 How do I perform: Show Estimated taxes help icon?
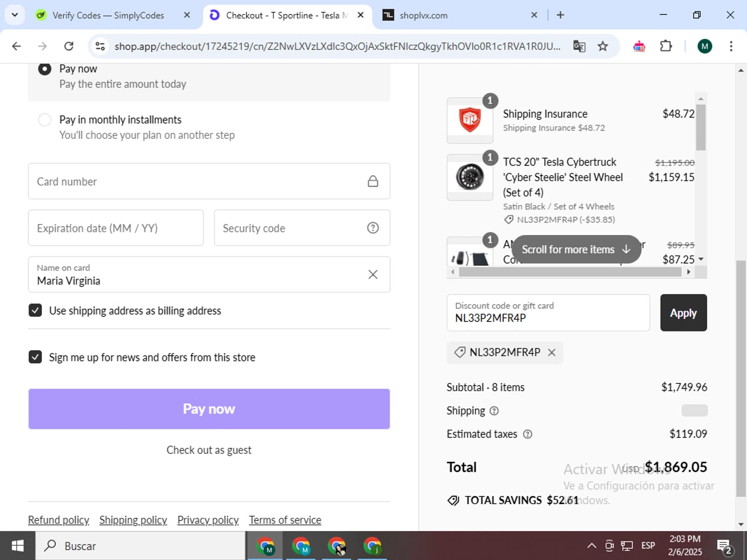point(527,434)
